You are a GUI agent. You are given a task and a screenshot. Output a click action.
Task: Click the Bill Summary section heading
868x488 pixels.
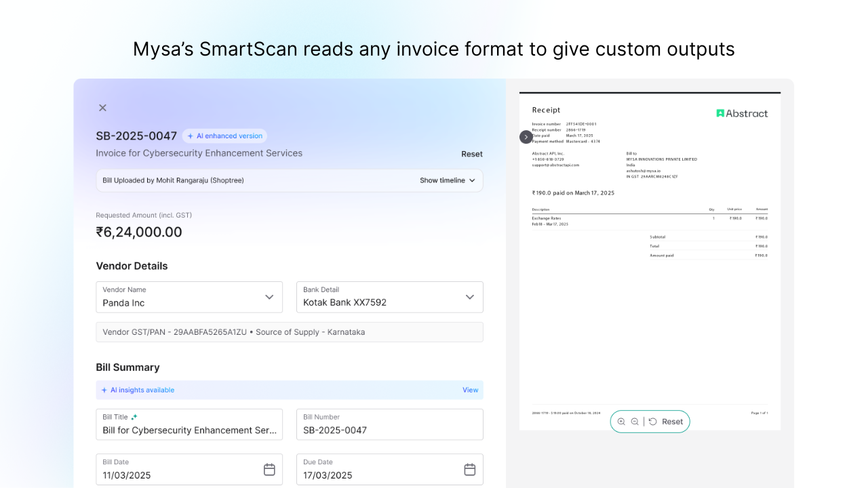pos(127,367)
